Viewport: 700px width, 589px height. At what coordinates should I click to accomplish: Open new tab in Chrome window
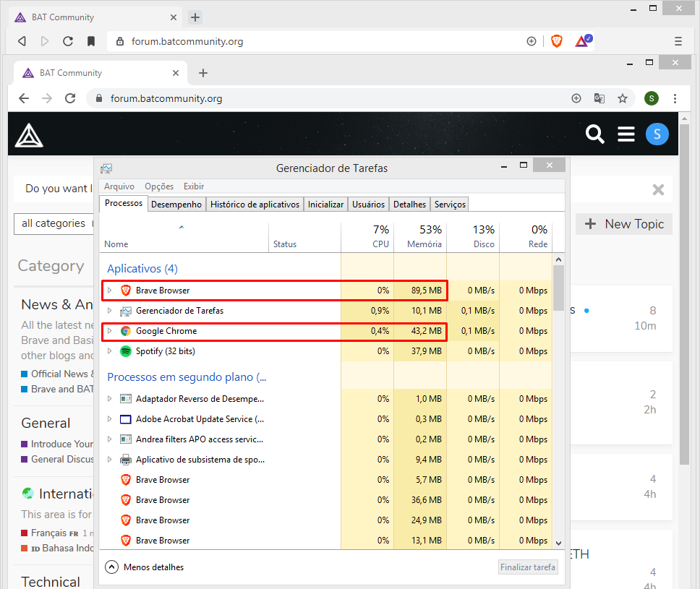(203, 73)
